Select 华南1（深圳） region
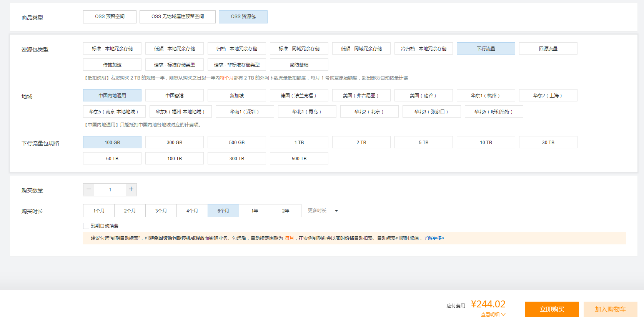The image size is (644, 327). [245, 111]
